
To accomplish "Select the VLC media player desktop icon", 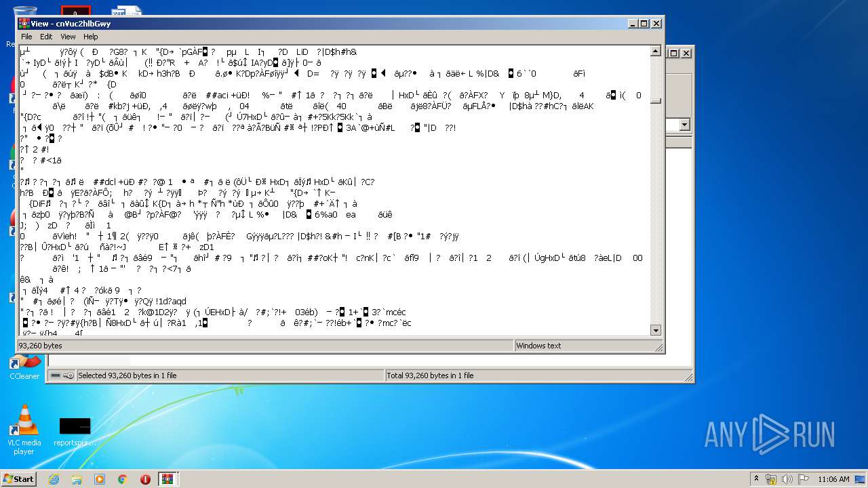I will [x=24, y=430].
